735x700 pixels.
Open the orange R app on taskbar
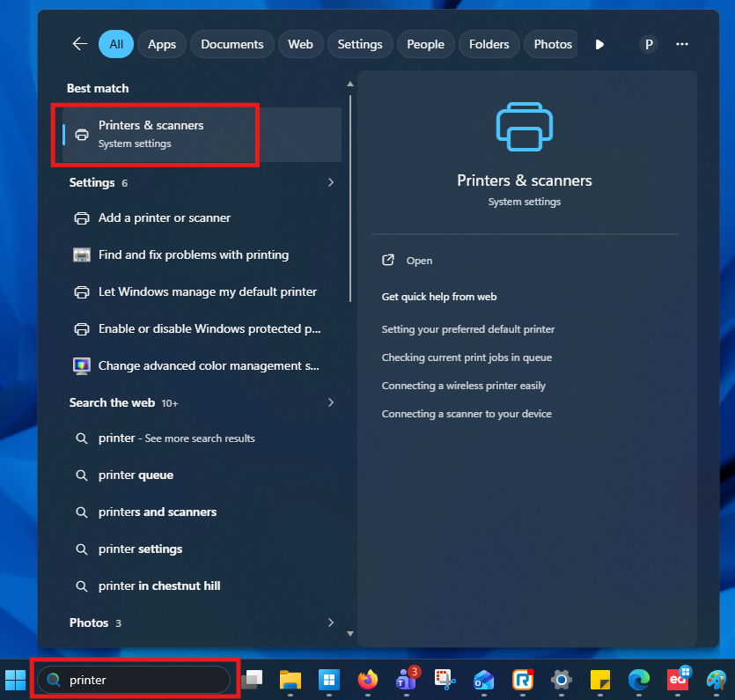tap(523, 680)
